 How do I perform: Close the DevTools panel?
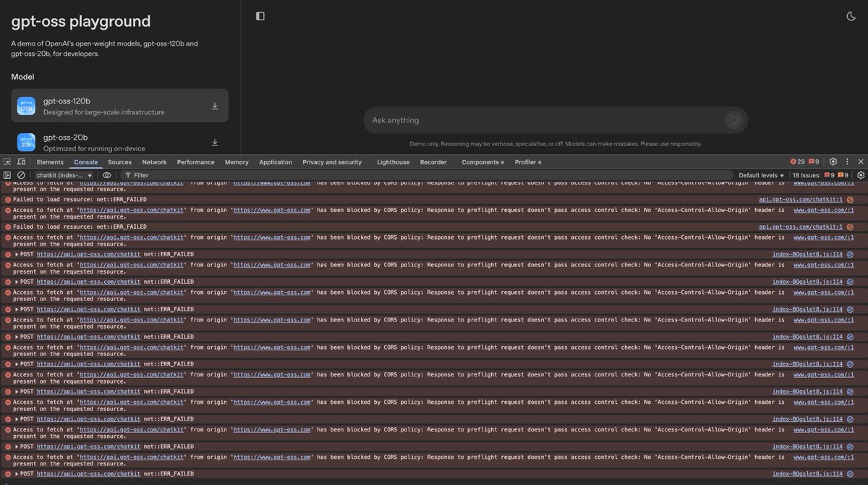tap(861, 162)
